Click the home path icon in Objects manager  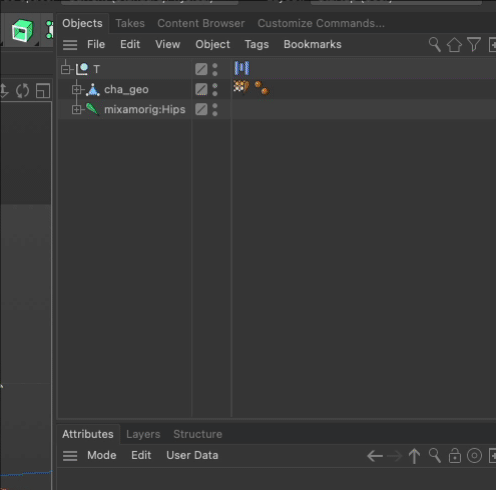tap(454, 45)
